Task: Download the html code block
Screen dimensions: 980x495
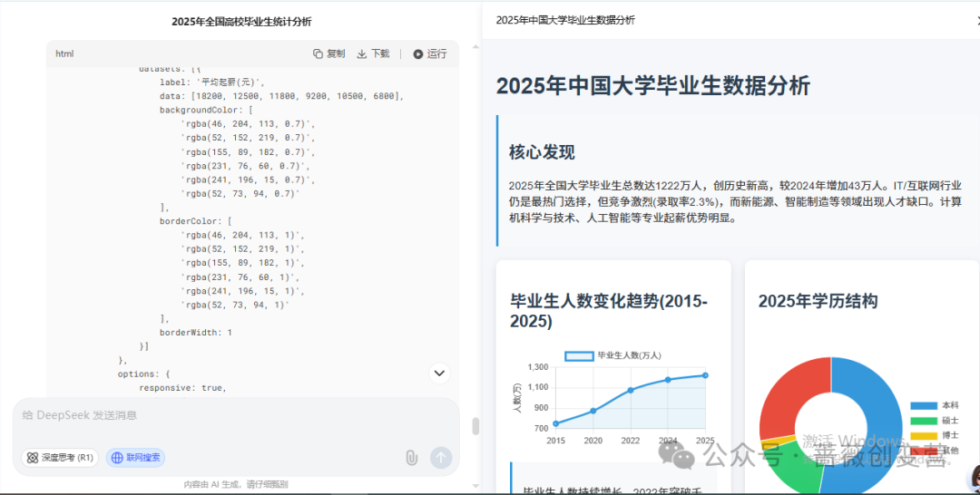Action: tap(373, 53)
